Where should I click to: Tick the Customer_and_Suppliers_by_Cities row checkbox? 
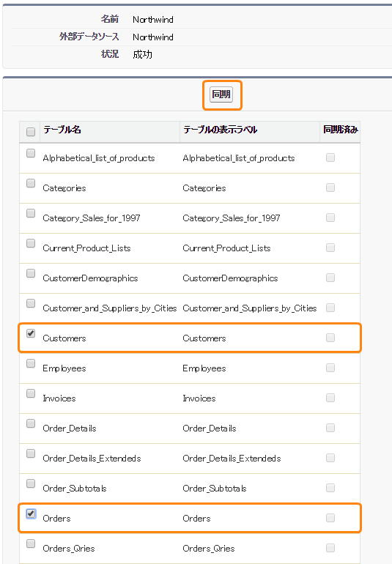[x=31, y=303]
